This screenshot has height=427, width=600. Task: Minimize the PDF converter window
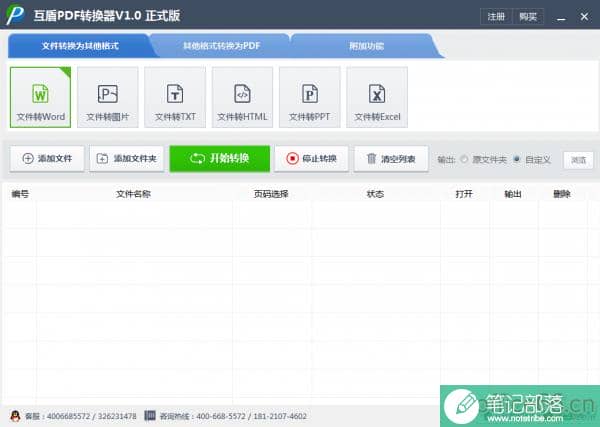coord(561,17)
